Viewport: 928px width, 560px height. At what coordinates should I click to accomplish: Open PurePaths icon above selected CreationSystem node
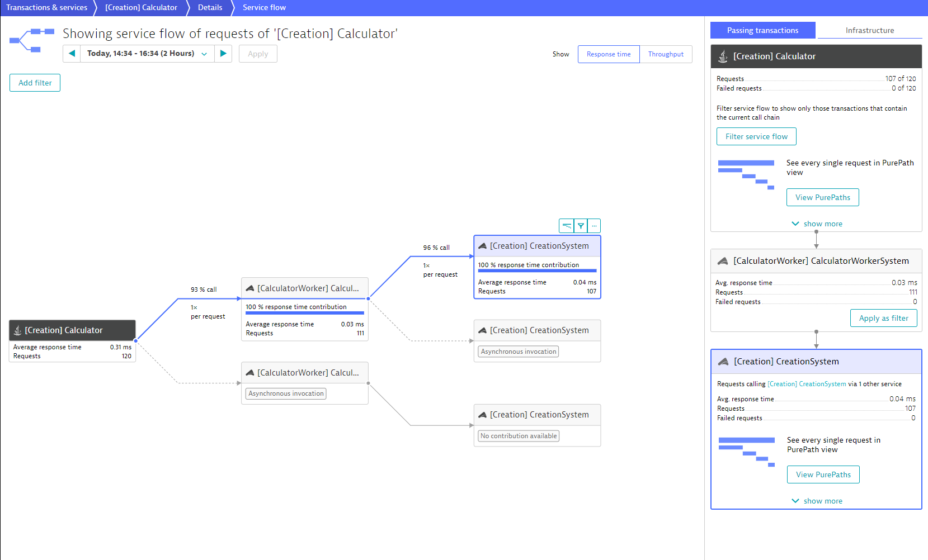pyautogui.click(x=567, y=226)
